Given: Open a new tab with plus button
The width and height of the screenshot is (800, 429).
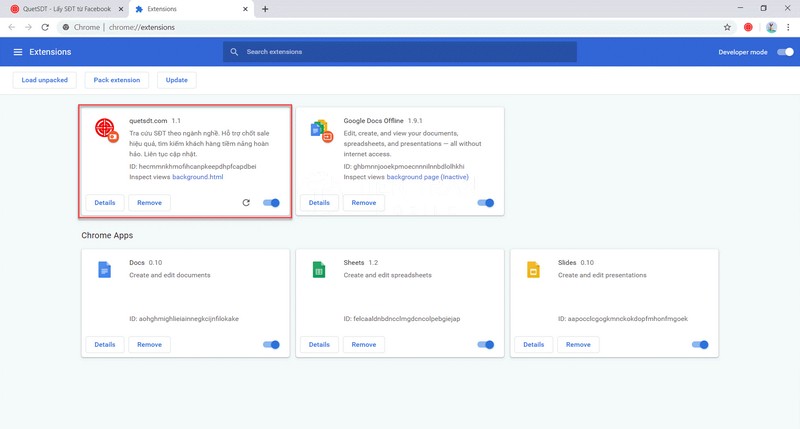Looking at the screenshot, I should [265, 9].
